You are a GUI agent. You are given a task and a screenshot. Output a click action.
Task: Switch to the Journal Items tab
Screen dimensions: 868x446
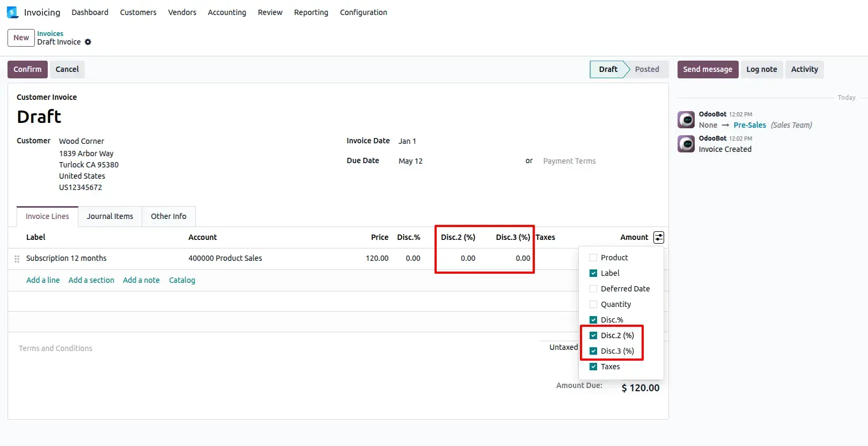pyautogui.click(x=110, y=216)
